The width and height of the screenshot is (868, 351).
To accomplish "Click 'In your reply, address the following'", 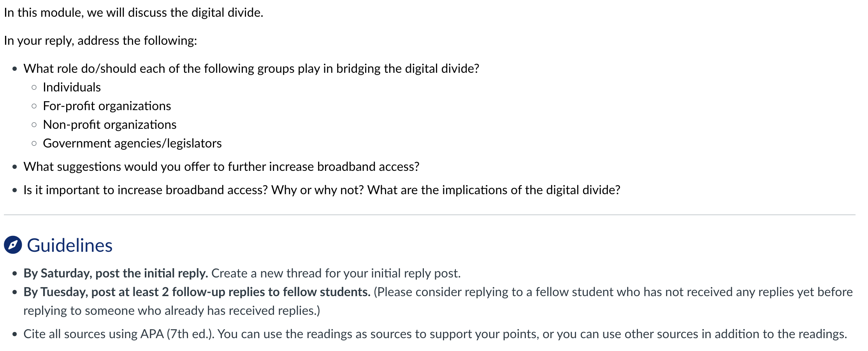I will click(x=100, y=40).
